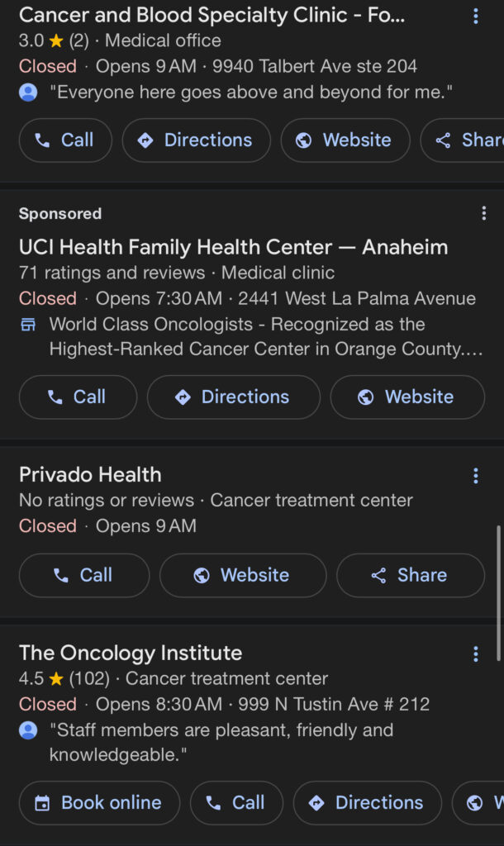504x846 pixels.
Task: Click the page scrollbar thumb
Action: pos(498,592)
